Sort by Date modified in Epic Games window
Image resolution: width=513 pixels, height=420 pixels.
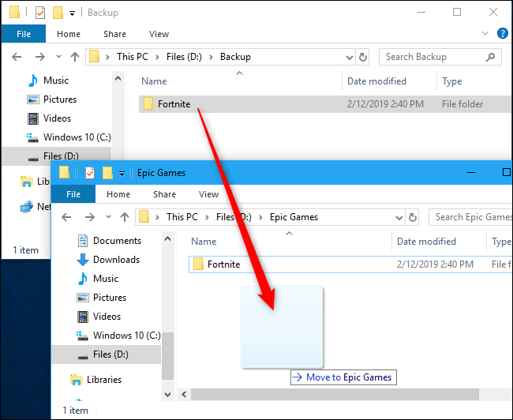(x=426, y=242)
